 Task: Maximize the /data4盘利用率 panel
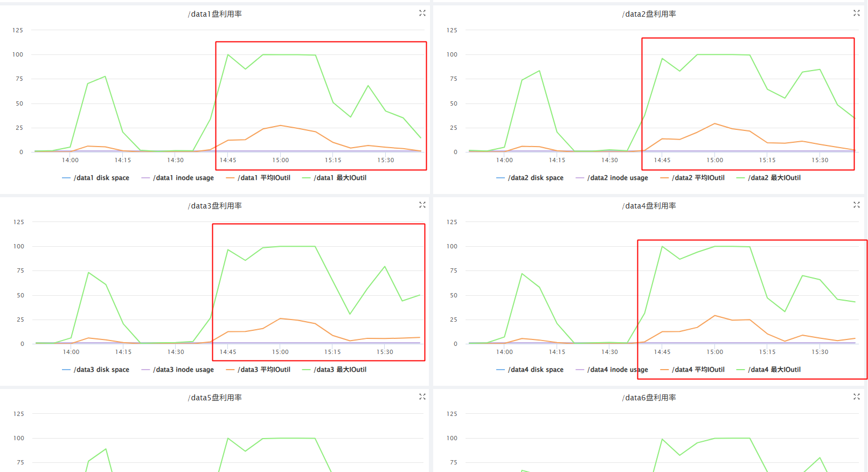857,205
